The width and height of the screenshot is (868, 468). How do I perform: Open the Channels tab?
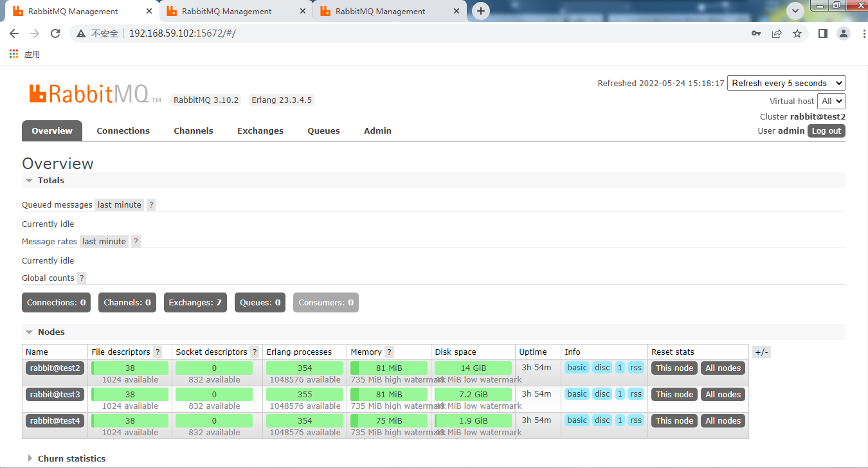pyautogui.click(x=194, y=130)
